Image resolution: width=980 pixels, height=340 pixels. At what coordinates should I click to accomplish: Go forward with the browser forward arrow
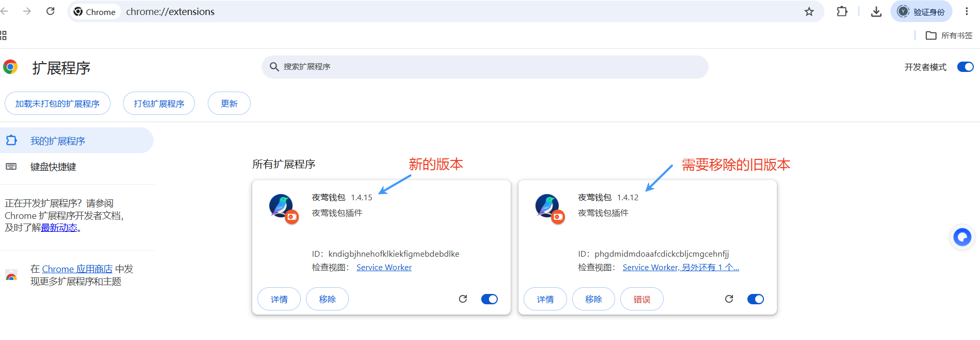pyautogui.click(x=27, y=11)
